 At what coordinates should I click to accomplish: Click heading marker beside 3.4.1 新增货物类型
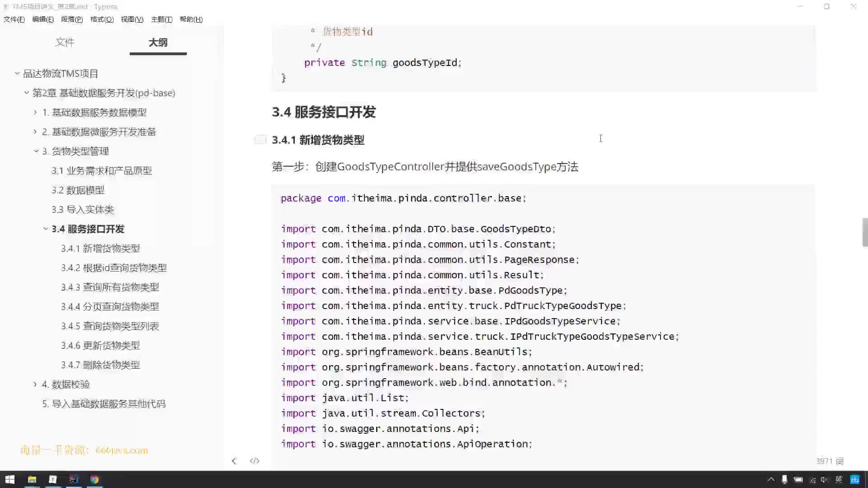(x=260, y=140)
